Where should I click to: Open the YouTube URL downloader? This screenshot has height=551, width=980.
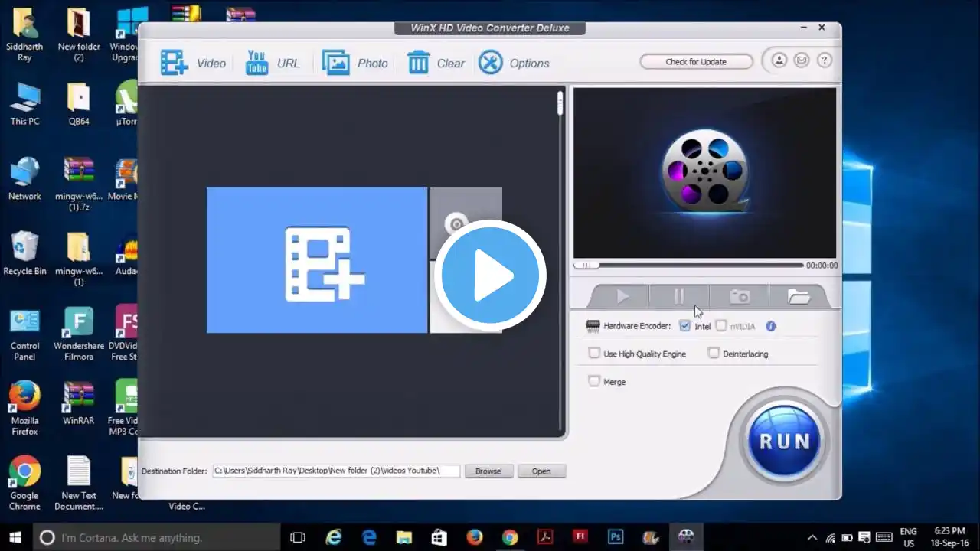256,63
